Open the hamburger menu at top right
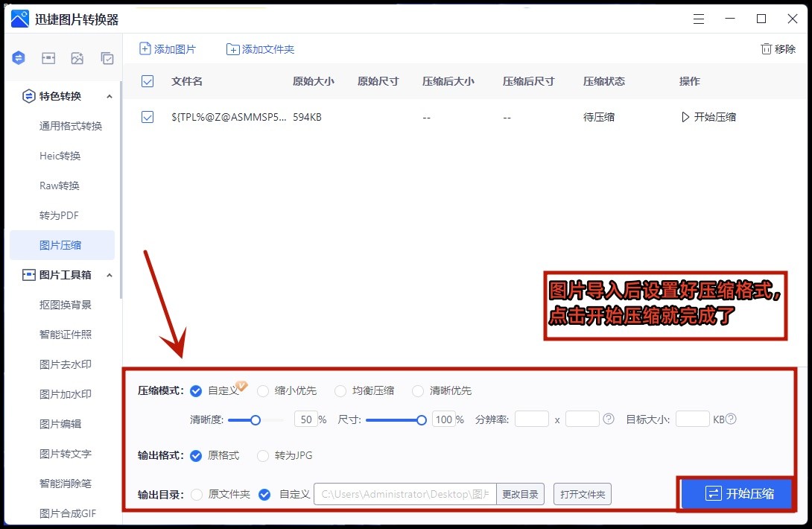The image size is (812, 529). [x=698, y=19]
